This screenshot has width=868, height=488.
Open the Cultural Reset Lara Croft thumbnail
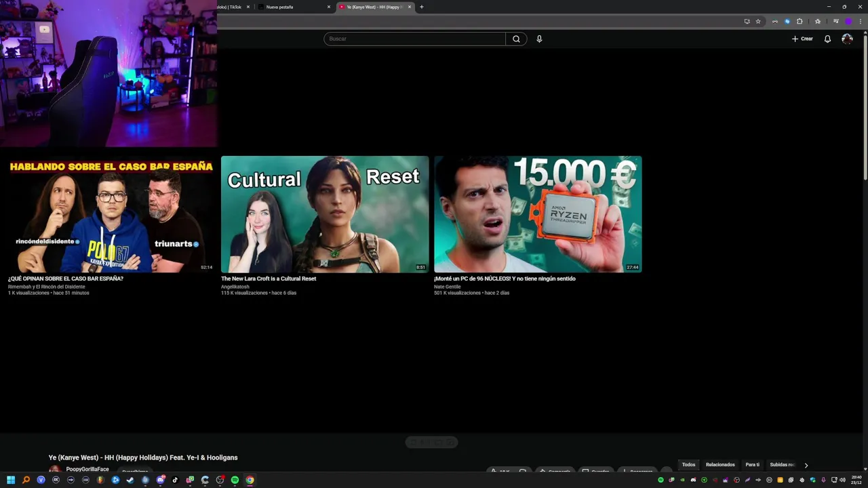325,214
